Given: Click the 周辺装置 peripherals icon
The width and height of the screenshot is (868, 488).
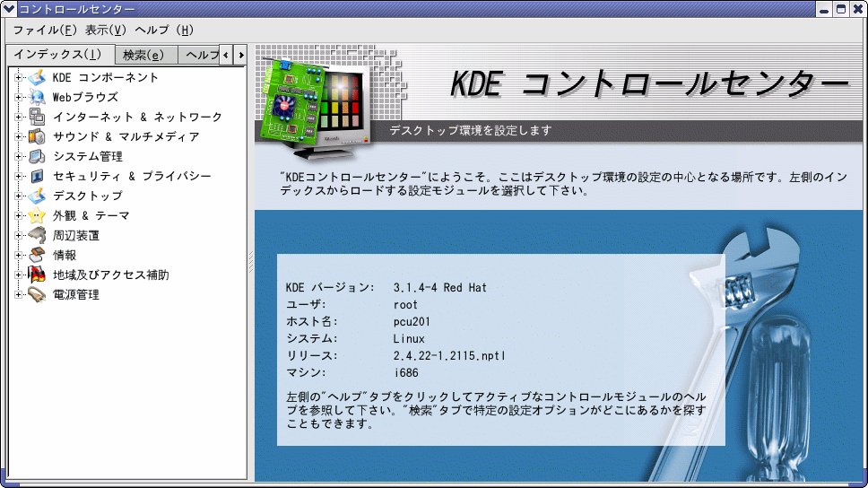Looking at the screenshot, I should pyautogui.click(x=37, y=235).
